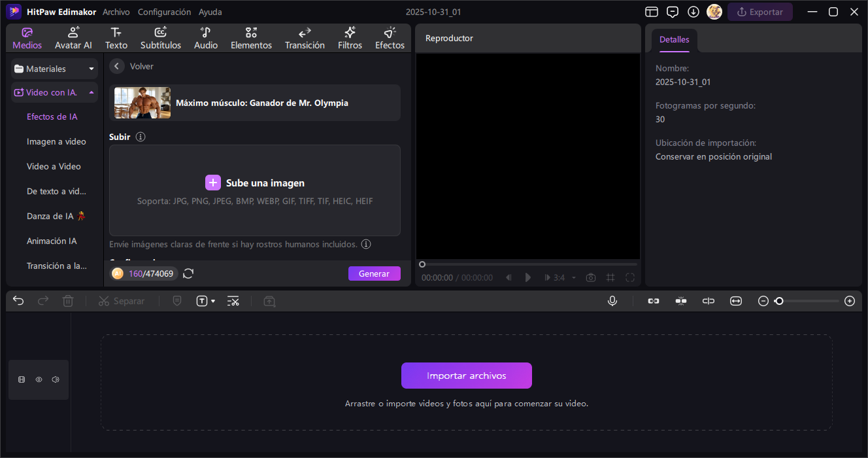Click the undo arrow in timeline toolbar

pos(18,301)
